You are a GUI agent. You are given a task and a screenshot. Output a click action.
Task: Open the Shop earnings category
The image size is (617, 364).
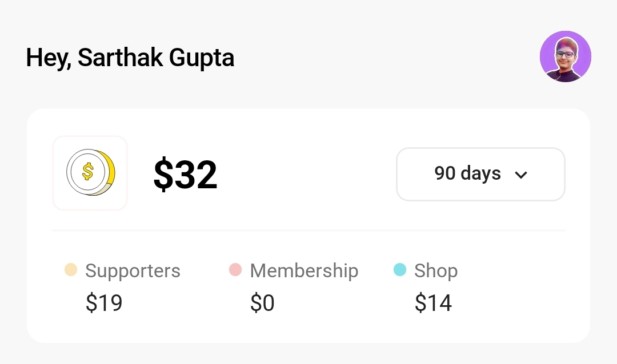[x=436, y=270]
